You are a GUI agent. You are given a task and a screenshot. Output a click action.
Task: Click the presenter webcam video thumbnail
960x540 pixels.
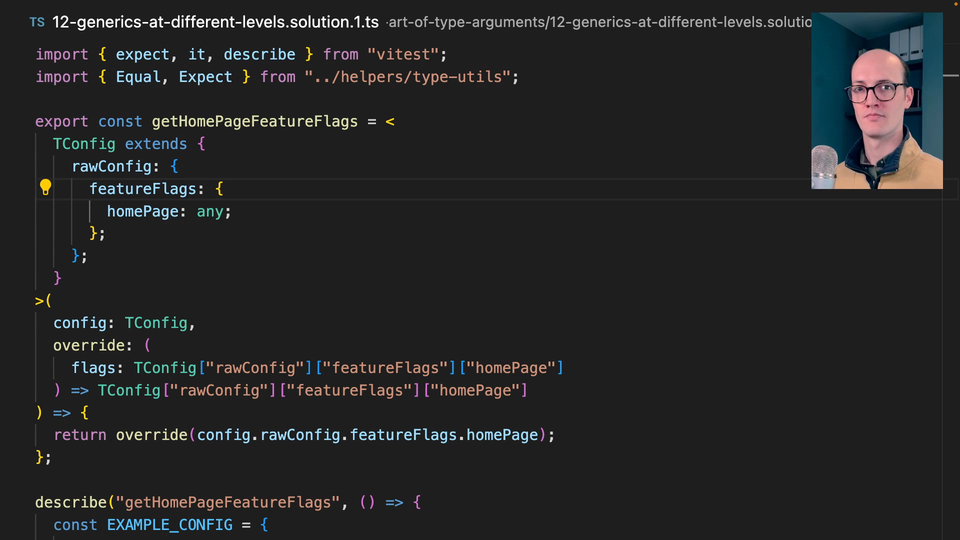point(876,100)
